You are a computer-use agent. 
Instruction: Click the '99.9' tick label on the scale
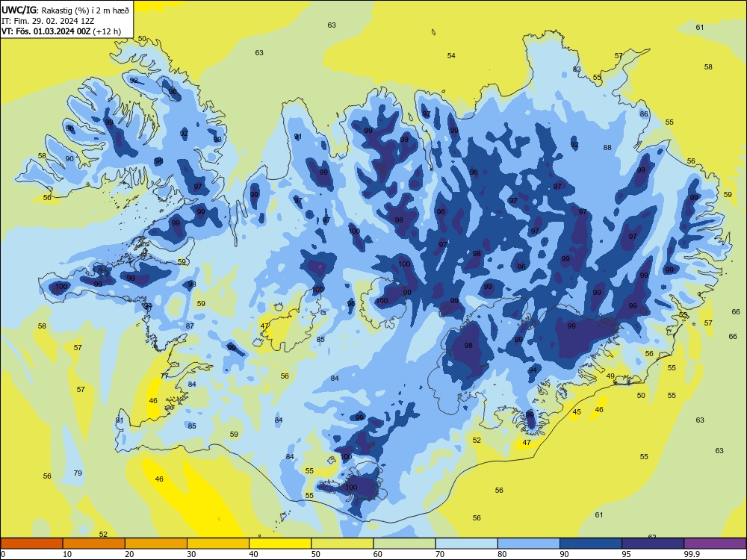click(691, 554)
